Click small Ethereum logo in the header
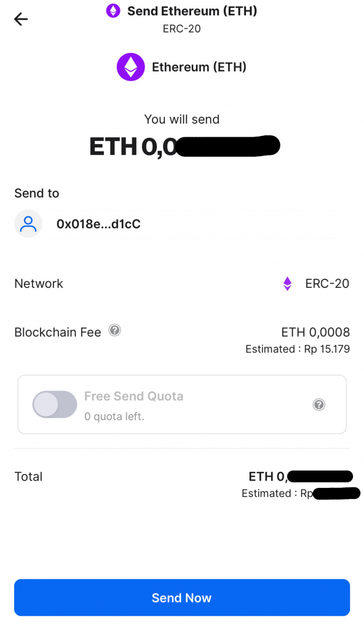Screen dimensions: 364x630 [113, 11]
